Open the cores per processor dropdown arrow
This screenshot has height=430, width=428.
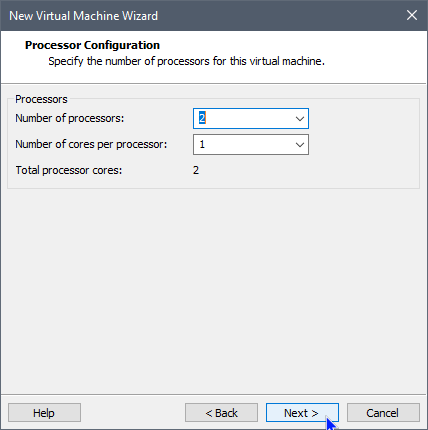300,145
